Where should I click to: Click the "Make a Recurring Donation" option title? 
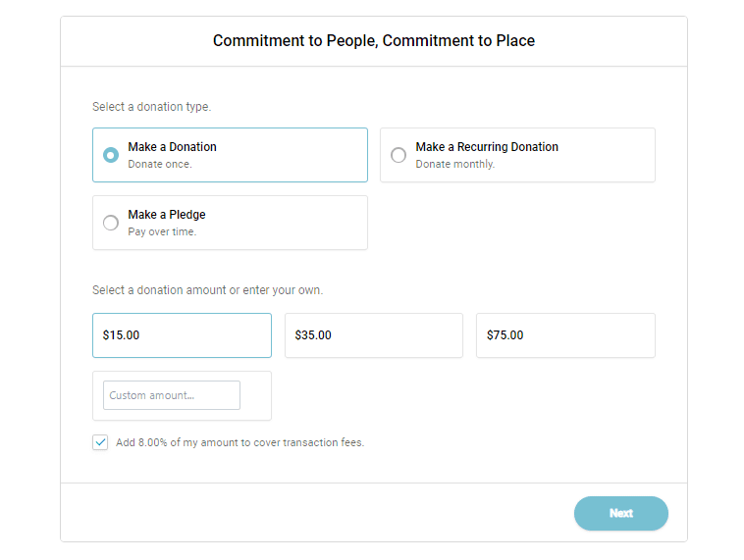(487, 147)
